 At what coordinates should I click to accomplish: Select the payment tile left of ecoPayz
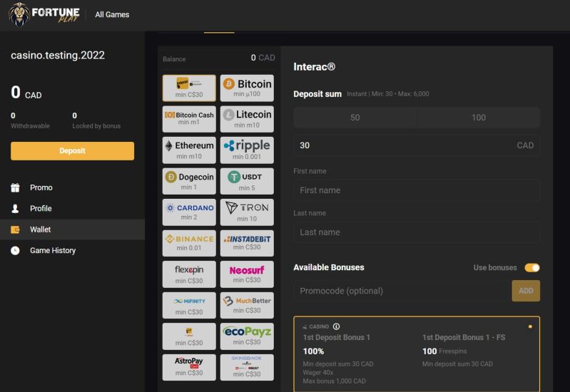pos(189,336)
